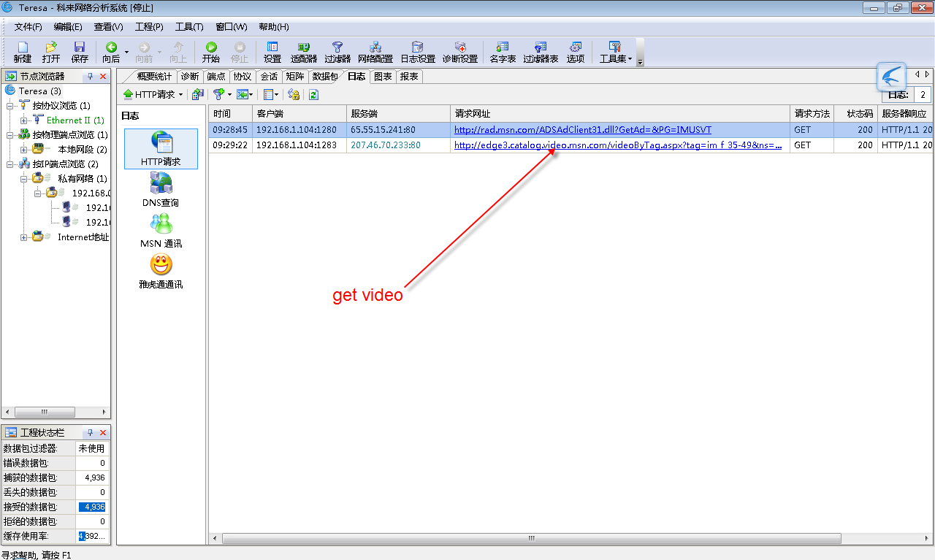Refresh the log list via the refresh icon

click(315, 94)
